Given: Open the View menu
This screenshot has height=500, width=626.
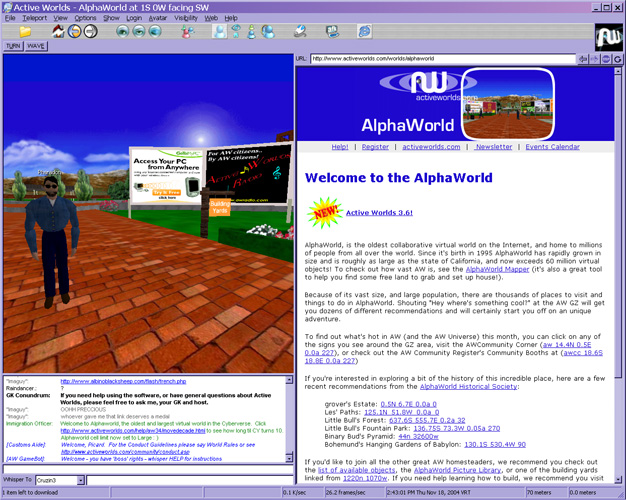Looking at the screenshot, I should [x=60, y=18].
